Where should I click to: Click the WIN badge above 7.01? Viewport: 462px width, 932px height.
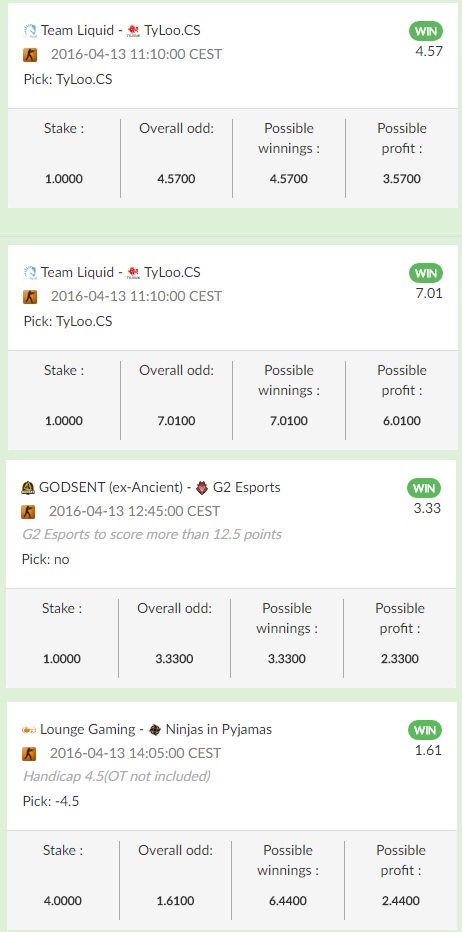pos(426,273)
